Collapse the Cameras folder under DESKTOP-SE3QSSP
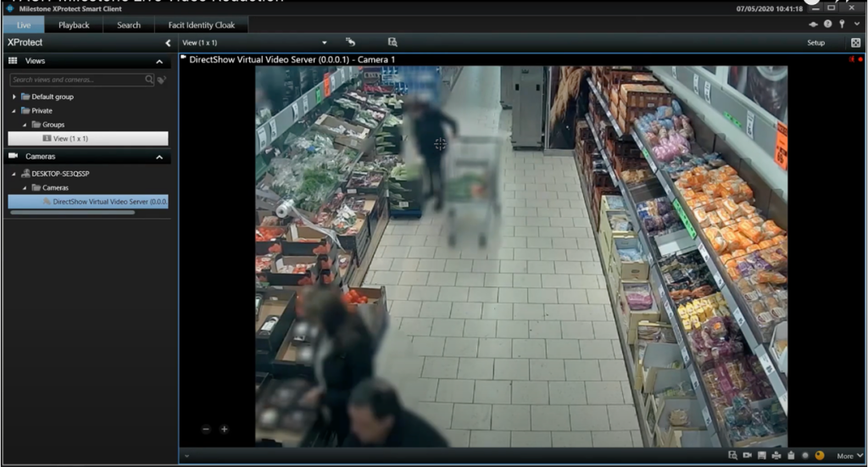Viewport: 868px width, 467px height. coord(25,188)
